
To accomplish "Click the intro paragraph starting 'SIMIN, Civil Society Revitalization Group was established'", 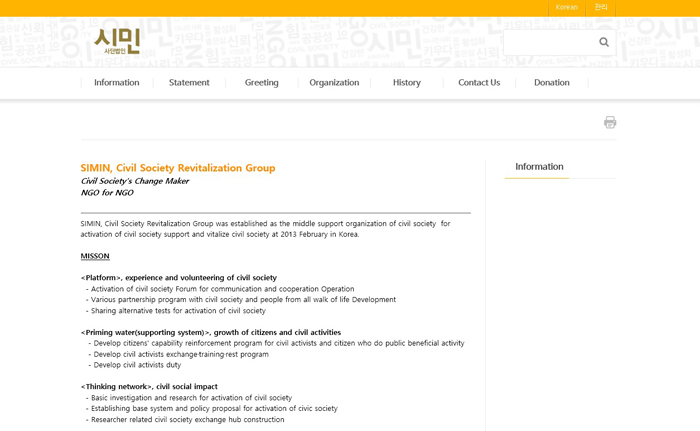I will 265,229.
